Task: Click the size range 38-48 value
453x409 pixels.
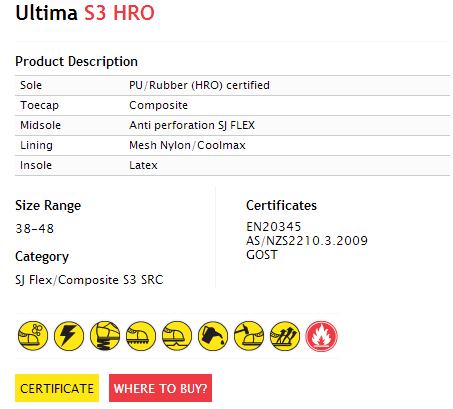Action: coord(35,229)
